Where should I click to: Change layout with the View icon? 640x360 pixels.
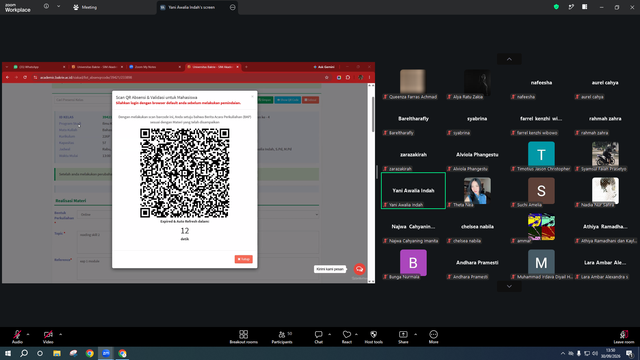[584, 7]
